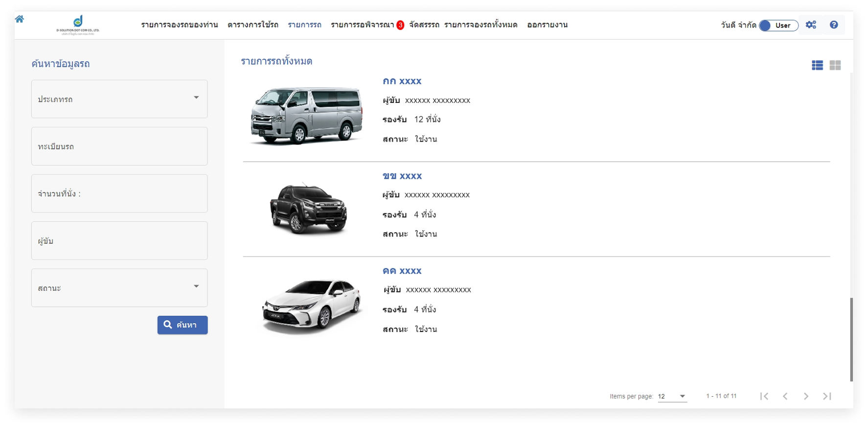868x427 pixels.
Task: Click the vertical scrollbar of the list
Action: click(851, 340)
